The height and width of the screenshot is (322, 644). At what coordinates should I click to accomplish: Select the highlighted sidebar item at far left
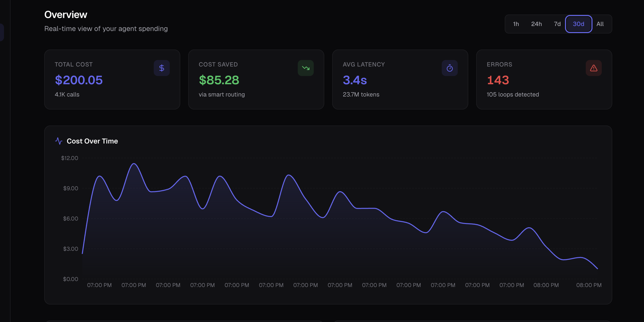[x=2, y=32]
